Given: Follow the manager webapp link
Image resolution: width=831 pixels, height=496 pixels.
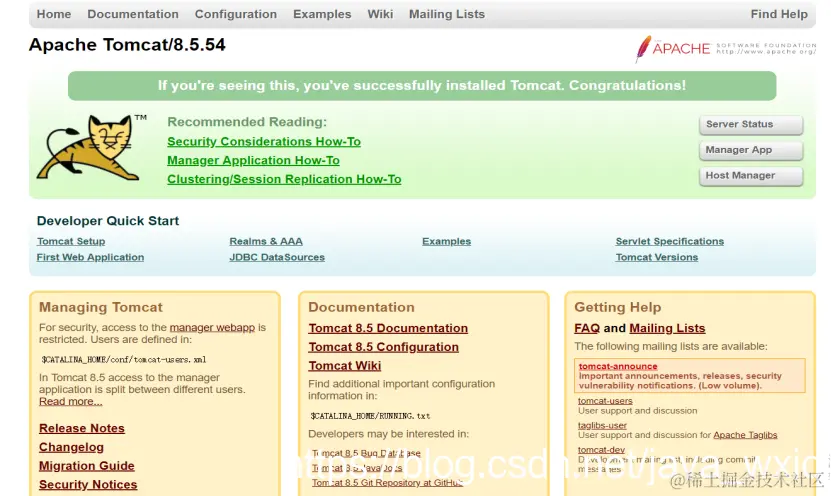Looking at the screenshot, I should 212,327.
